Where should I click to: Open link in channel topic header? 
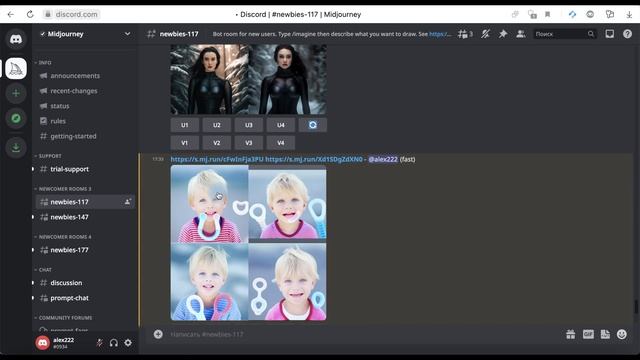pyautogui.click(x=440, y=34)
